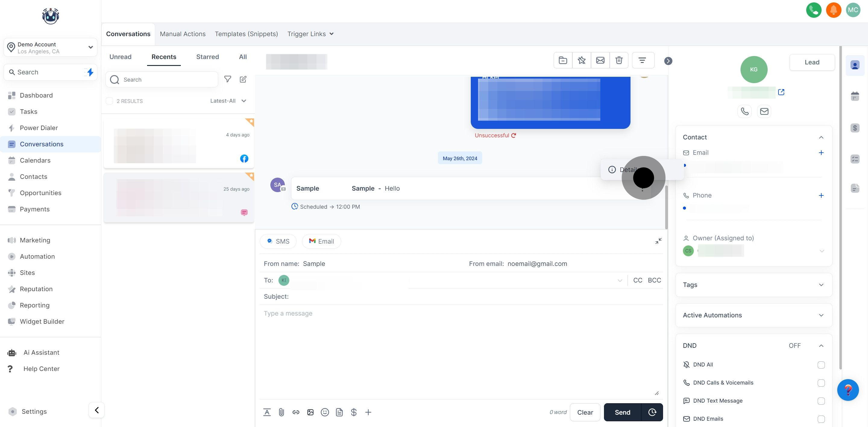The image size is (868, 427).
Task: Open the filter funnel in conversation list
Action: (x=228, y=79)
